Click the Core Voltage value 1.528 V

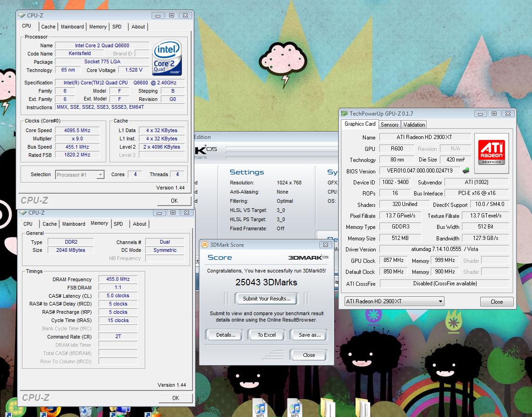(x=134, y=70)
